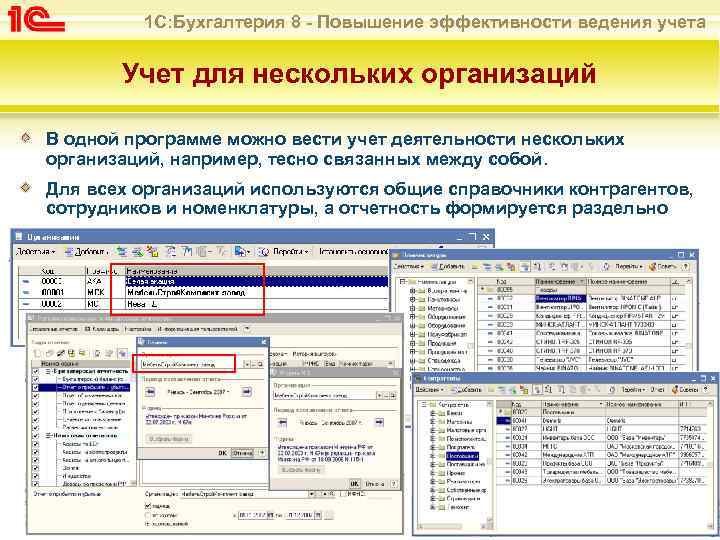Toggle checkbox of highlighted Отчет о прибылях row

coord(36,388)
